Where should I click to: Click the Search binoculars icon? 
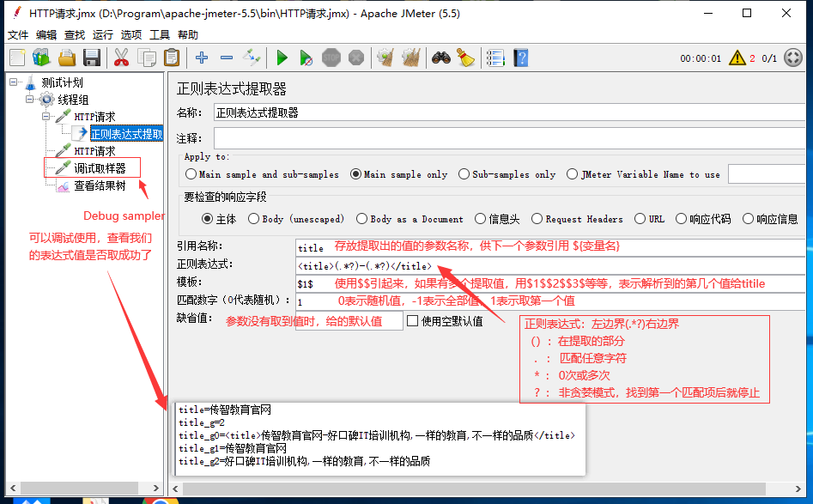coord(441,58)
